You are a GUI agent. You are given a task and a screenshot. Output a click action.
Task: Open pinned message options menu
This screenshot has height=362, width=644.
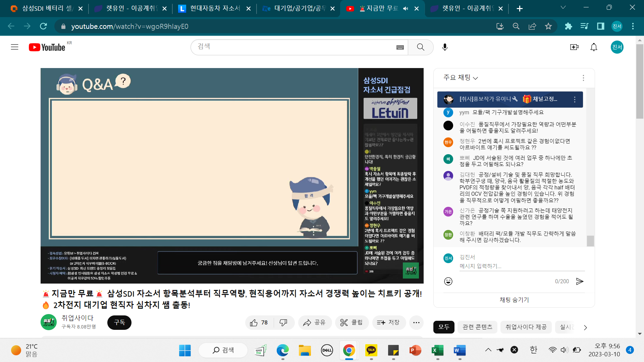[575, 100]
